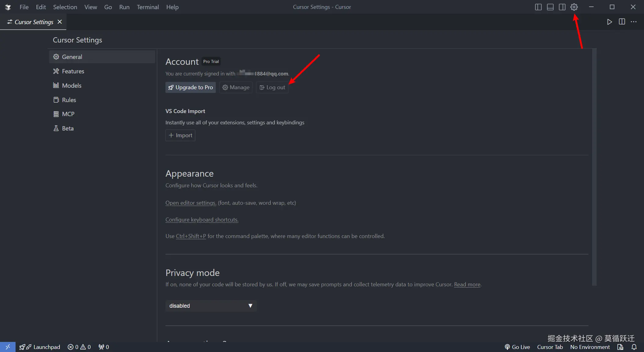Click the notifications bell in status bar

click(634, 347)
